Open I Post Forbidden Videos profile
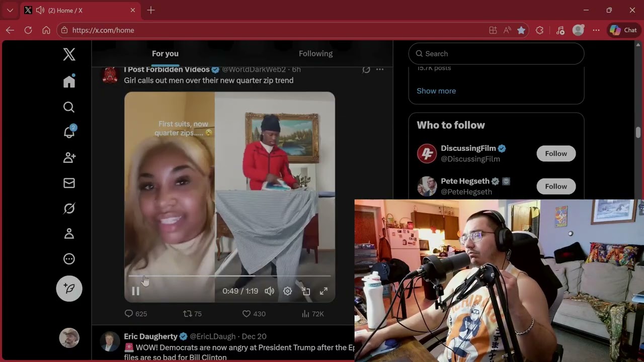 tap(167, 69)
